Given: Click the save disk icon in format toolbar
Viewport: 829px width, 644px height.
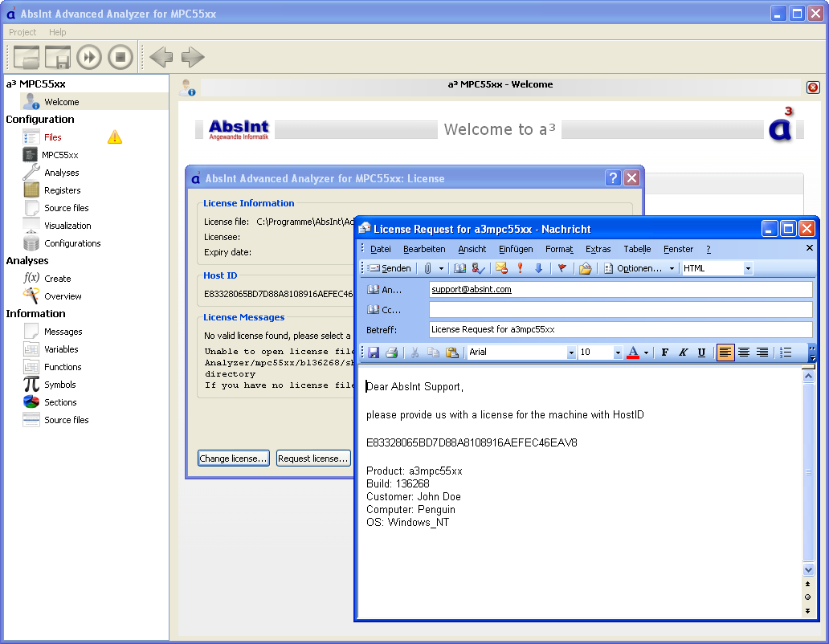Looking at the screenshot, I should coord(374,353).
